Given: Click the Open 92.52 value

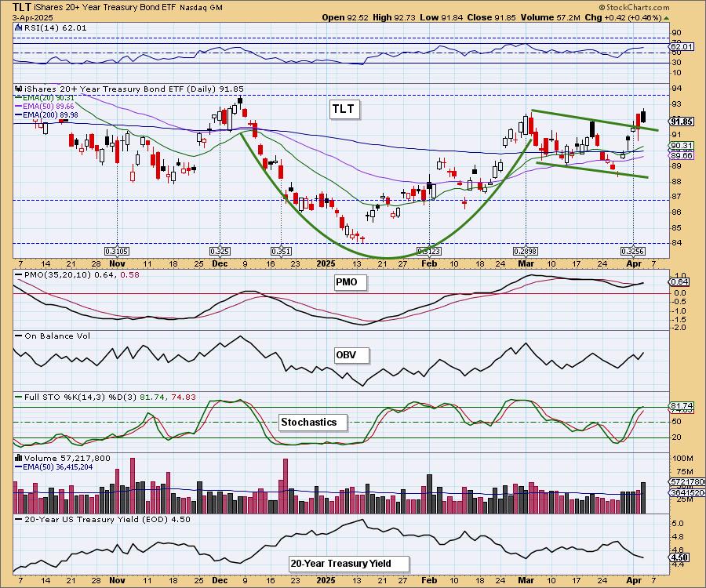Looking at the screenshot, I should click(x=345, y=17).
